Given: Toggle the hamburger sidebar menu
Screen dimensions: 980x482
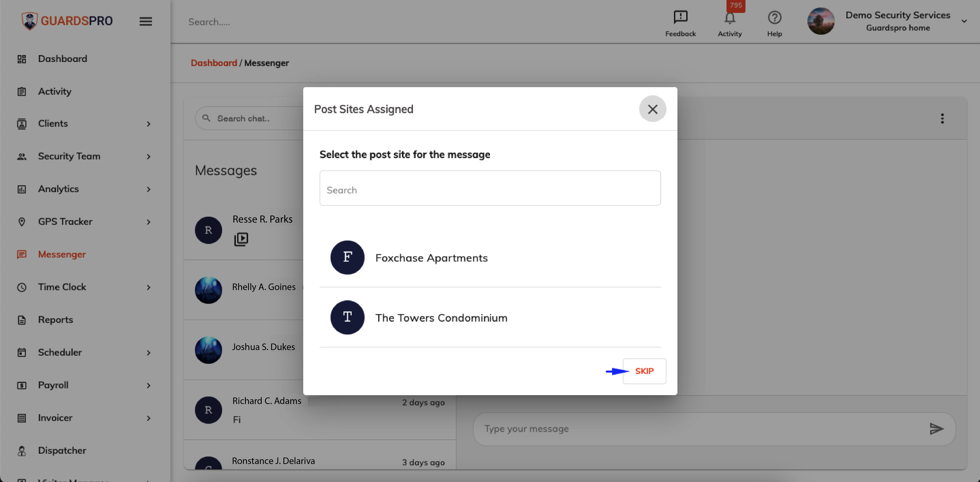Looking at the screenshot, I should [x=146, y=21].
